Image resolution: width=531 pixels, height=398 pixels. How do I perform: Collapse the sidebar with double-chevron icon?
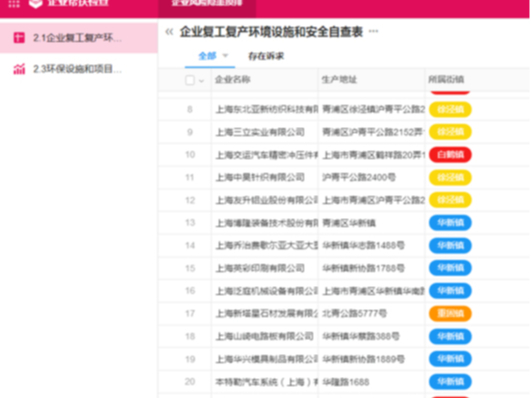click(x=169, y=32)
